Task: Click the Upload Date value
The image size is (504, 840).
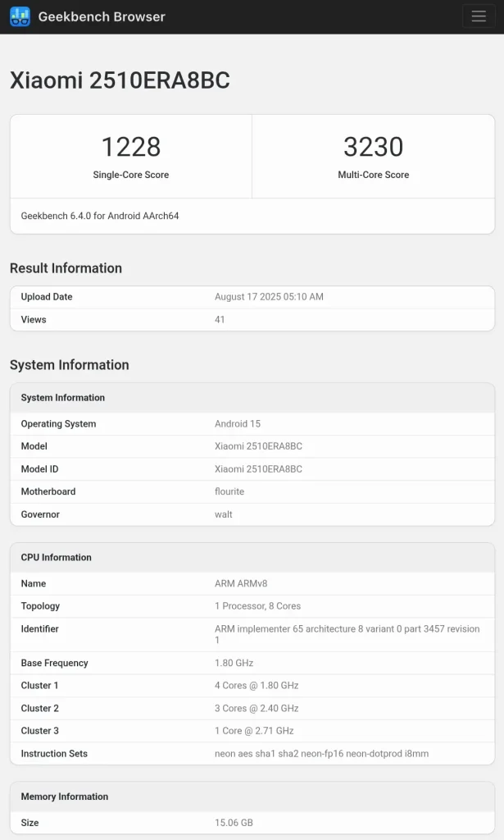Action: click(269, 297)
